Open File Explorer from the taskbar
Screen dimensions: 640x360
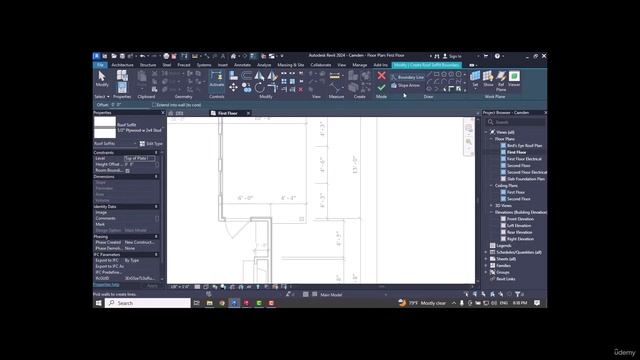[x=209, y=303]
